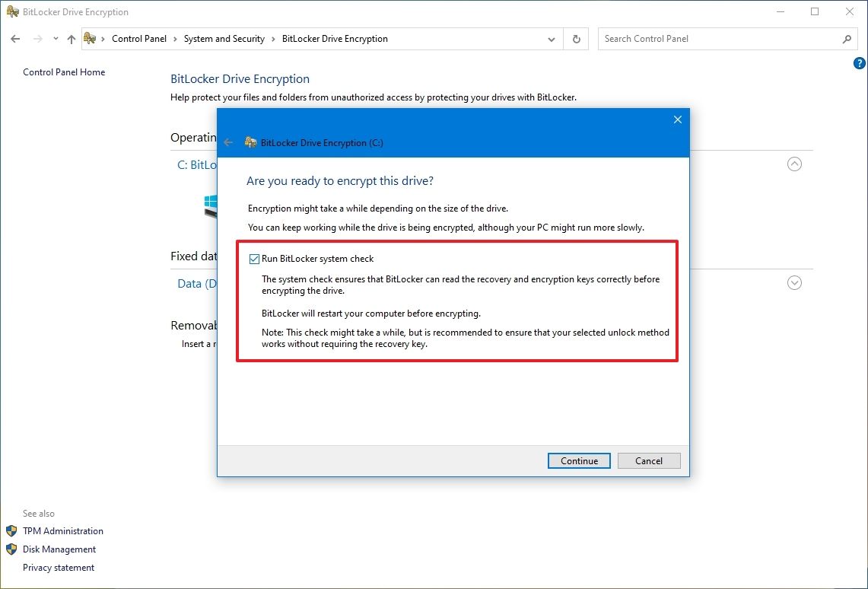Click the back arrow inside the BitLocker dialog
This screenshot has width=868, height=589.
[x=228, y=142]
